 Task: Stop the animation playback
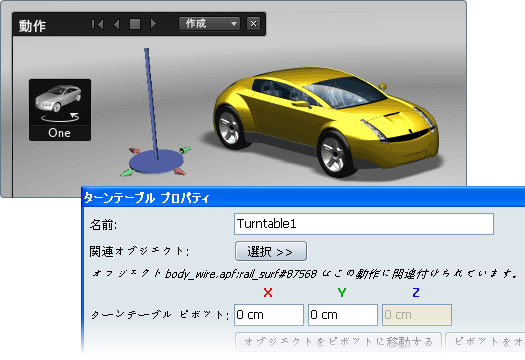pyautogui.click(x=135, y=24)
